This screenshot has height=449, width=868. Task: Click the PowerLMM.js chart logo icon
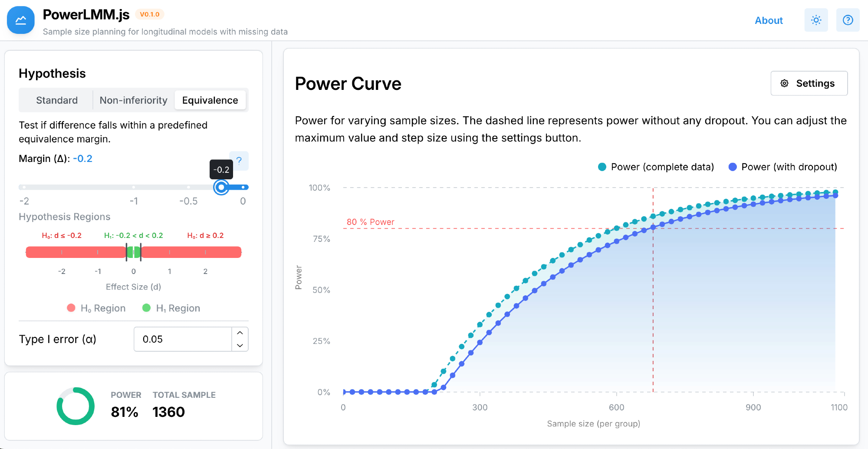coord(21,20)
